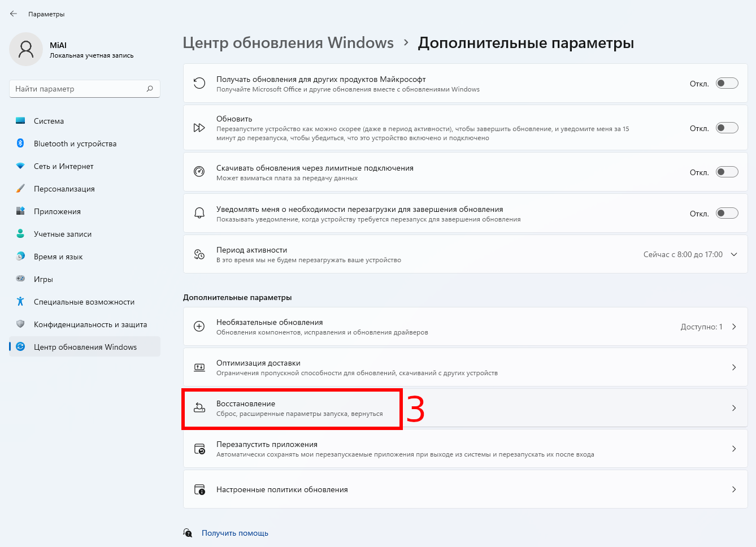This screenshot has width=756, height=547.
Task: Click the Локальная учетная запись text
Action: click(x=92, y=55)
